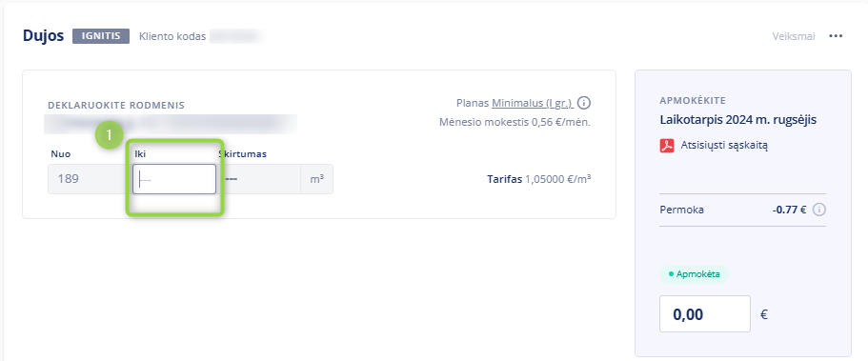Click the info icon beside Permoka amount

[x=819, y=210]
